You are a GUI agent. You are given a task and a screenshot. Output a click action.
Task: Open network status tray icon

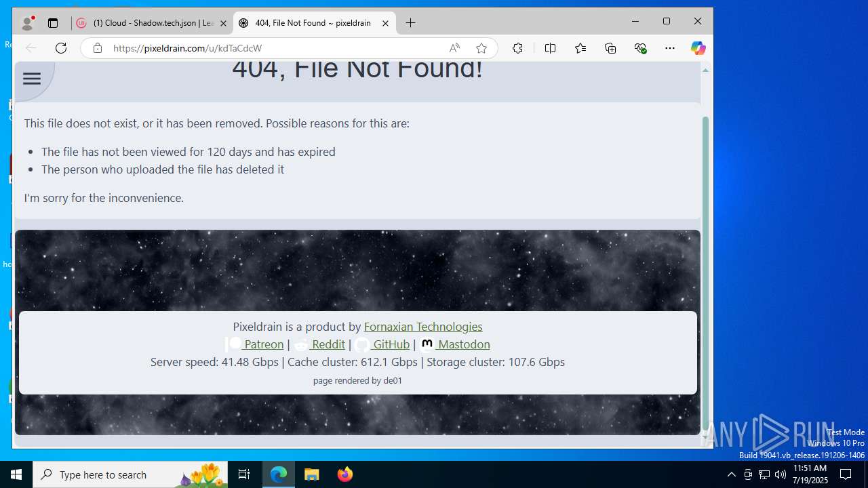(764, 474)
